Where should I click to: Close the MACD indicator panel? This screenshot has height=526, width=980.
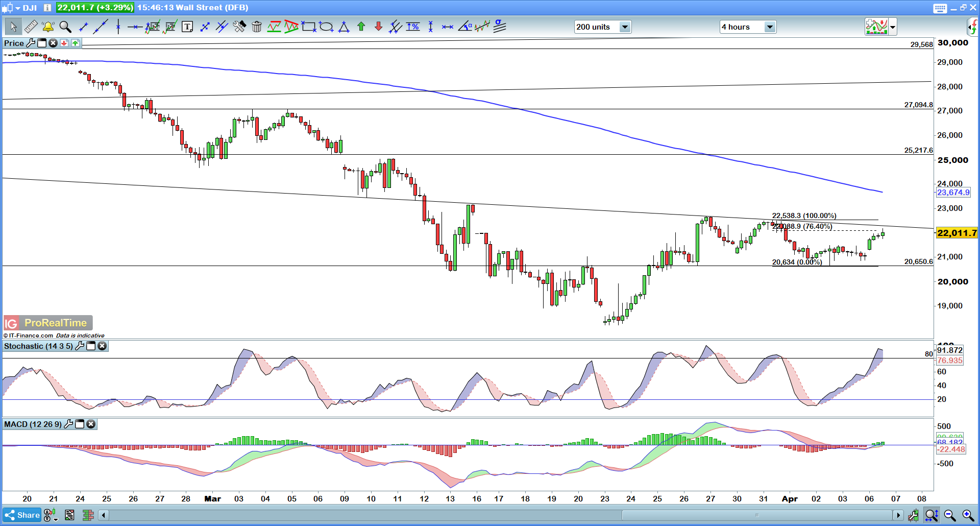(91, 424)
